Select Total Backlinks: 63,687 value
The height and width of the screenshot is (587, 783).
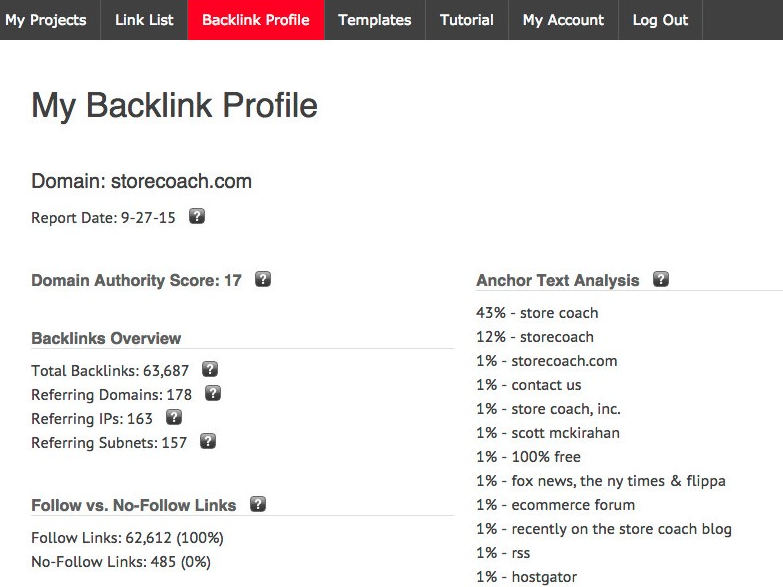[x=110, y=371]
